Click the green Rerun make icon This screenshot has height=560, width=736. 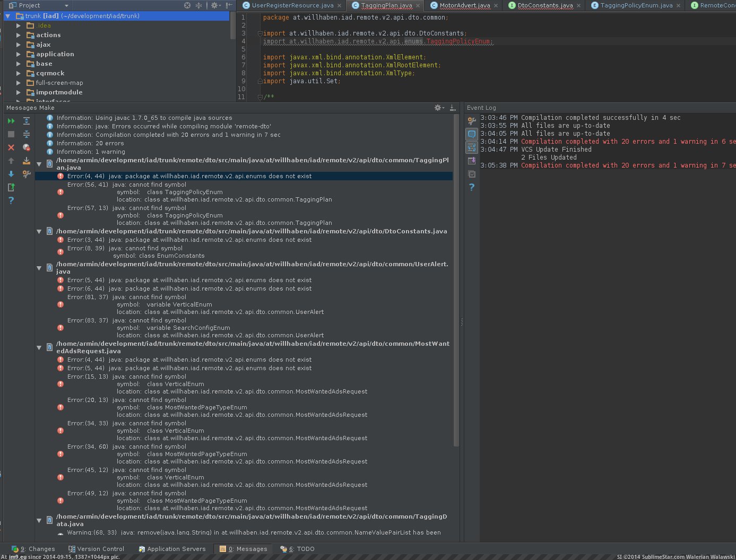coord(11,121)
